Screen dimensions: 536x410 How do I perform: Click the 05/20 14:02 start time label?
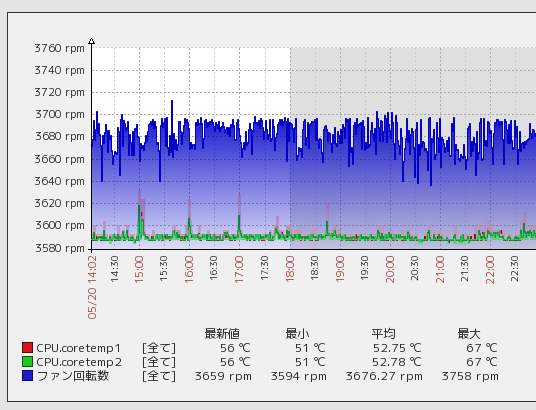pyautogui.click(x=92, y=287)
